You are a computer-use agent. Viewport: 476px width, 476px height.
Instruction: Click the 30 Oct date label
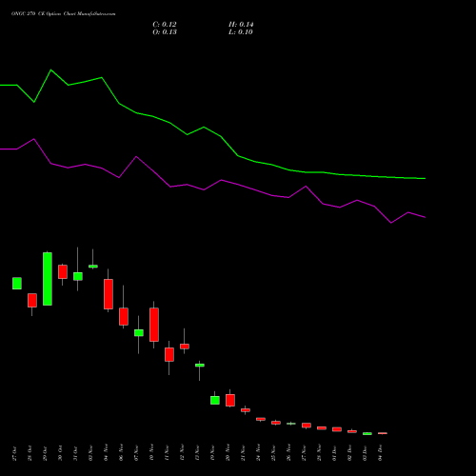click(x=60, y=453)
